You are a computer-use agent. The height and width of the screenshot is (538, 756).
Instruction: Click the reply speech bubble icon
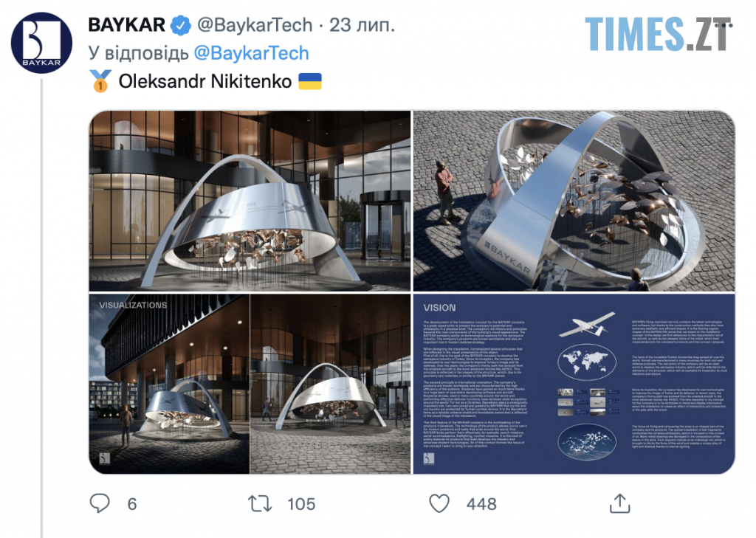pos(100,503)
